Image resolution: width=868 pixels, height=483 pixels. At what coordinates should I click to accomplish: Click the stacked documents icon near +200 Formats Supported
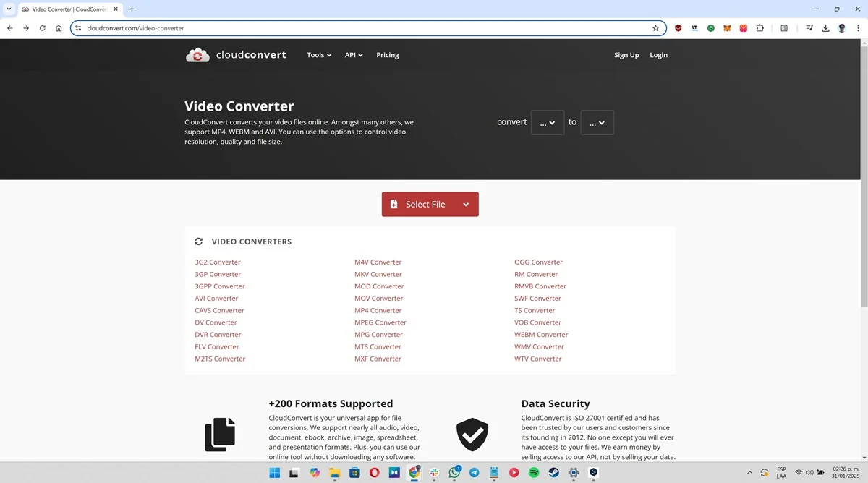click(x=220, y=434)
